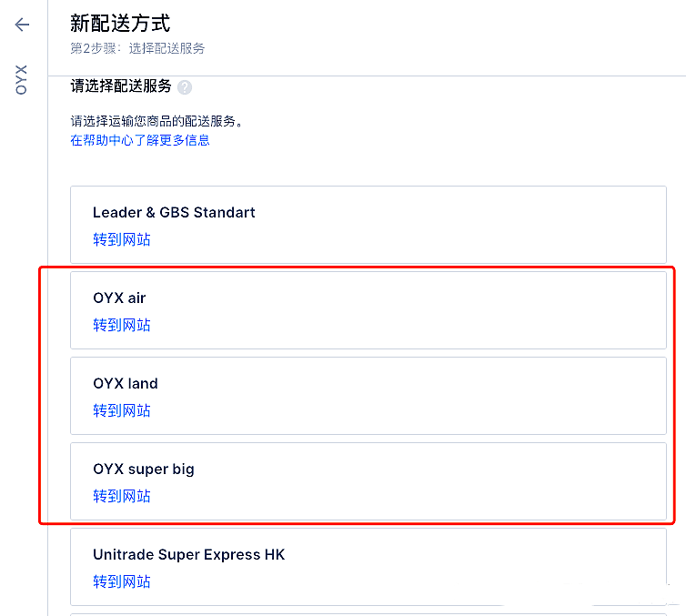Pick the OYX super big delivery service
This screenshot has width=686, height=616.
[455, 480]
